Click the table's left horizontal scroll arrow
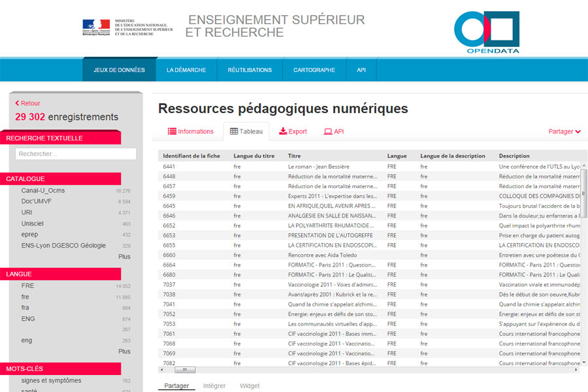 pyautogui.click(x=161, y=370)
